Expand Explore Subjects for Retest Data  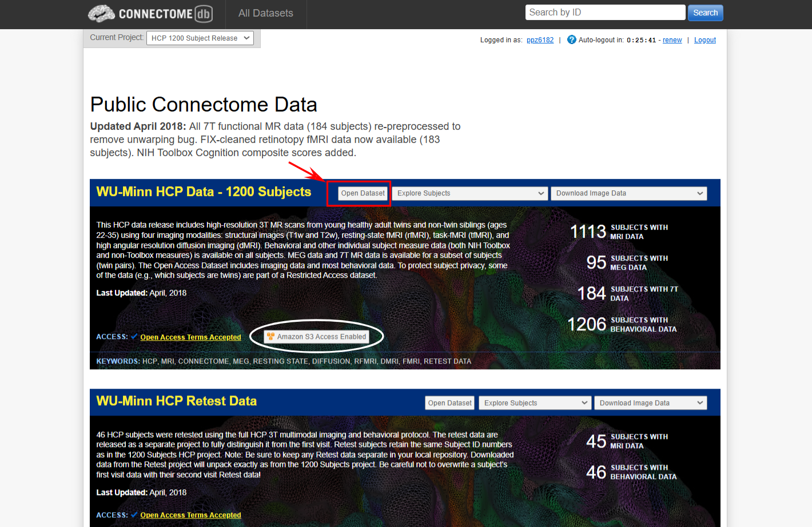pos(535,403)
